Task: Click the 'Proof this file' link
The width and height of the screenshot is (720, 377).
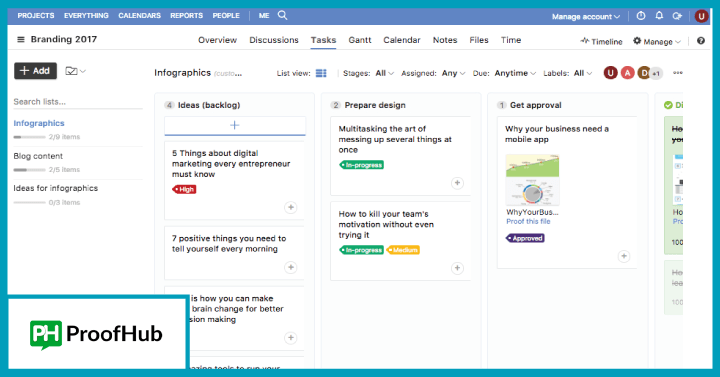Action: [x=528, y=221]
